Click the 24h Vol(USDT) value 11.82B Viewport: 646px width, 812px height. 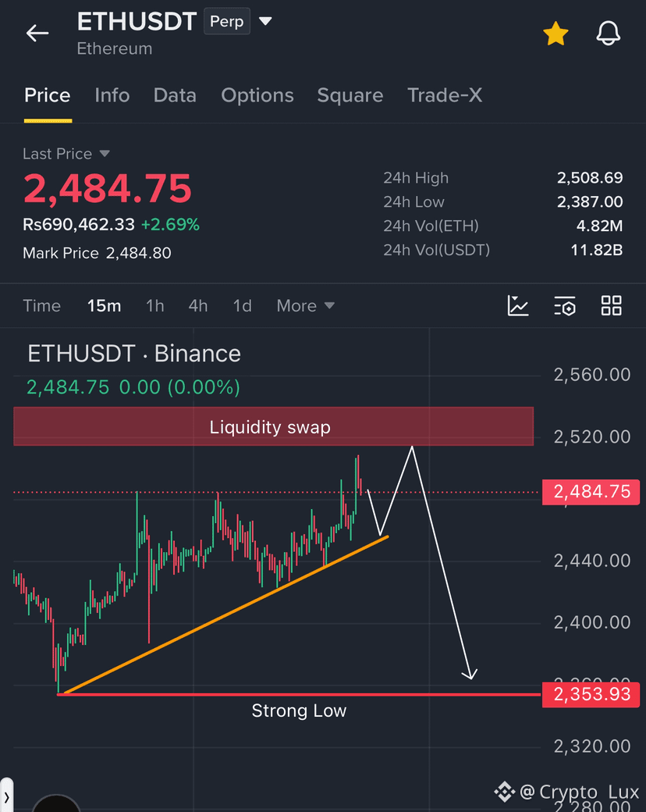[596, 250]
